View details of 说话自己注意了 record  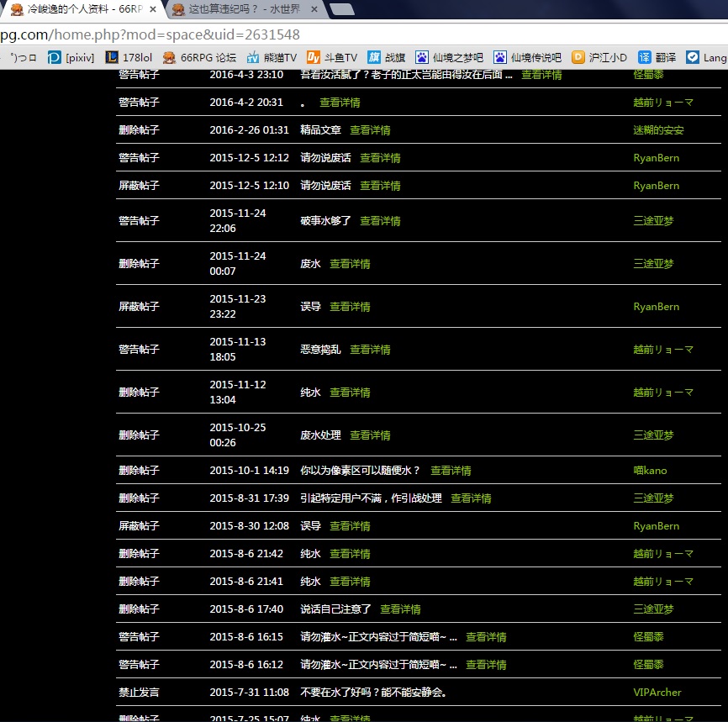[x=401, y=609]
